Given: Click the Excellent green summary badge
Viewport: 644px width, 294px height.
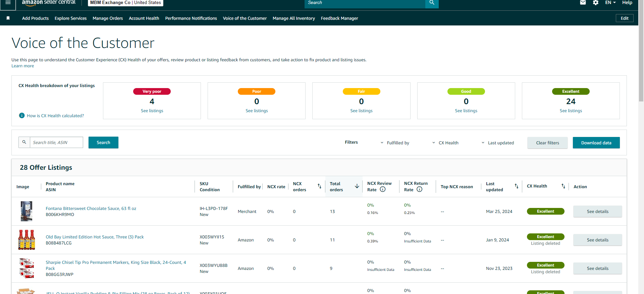Looking at the screenshot, I should coord(571,91).
